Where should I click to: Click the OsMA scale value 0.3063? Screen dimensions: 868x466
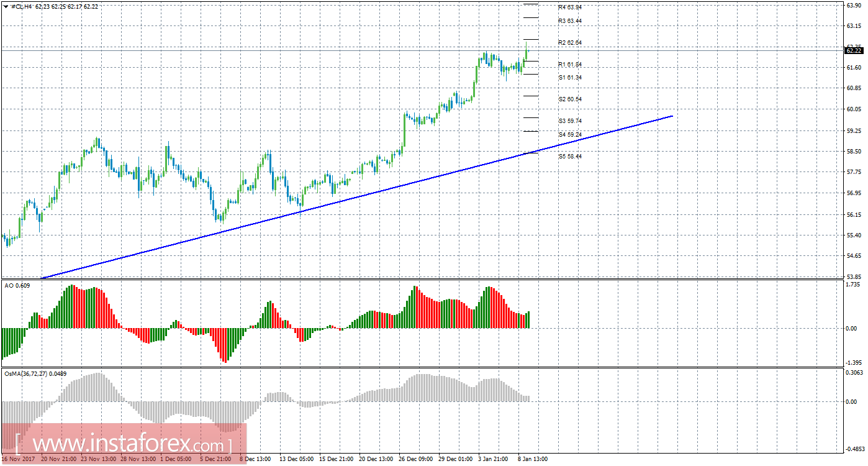[854, 373]
